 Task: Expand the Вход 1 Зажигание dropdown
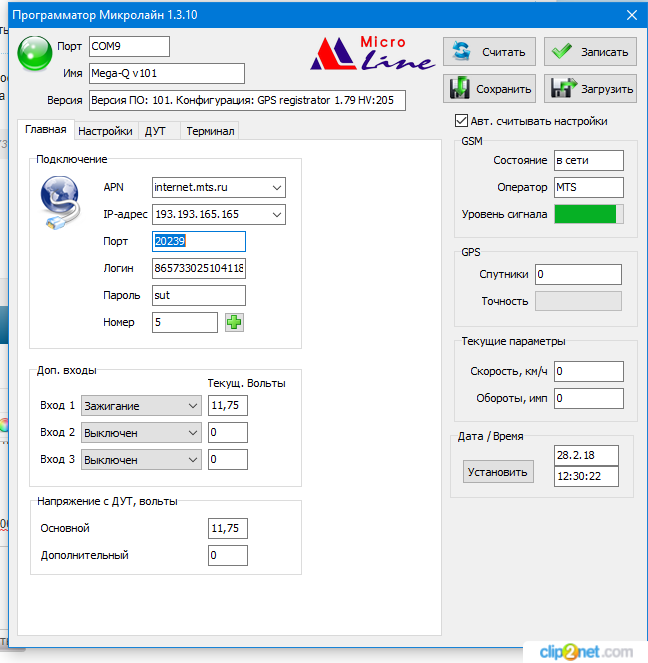(192, 406)
